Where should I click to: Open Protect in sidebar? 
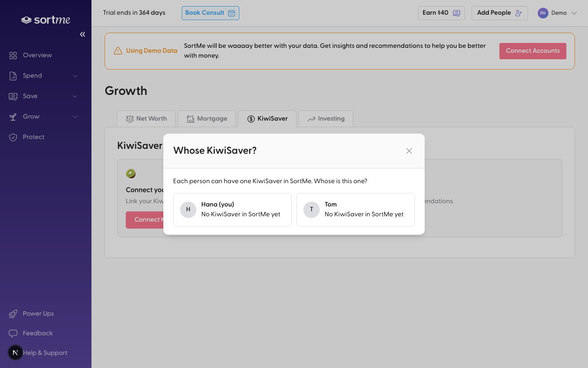tap(33, 137)
